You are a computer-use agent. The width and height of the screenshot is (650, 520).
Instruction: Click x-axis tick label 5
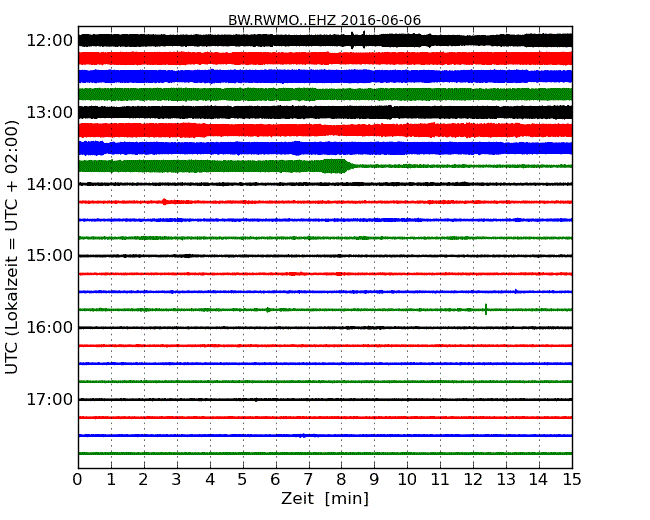(243, 480)
